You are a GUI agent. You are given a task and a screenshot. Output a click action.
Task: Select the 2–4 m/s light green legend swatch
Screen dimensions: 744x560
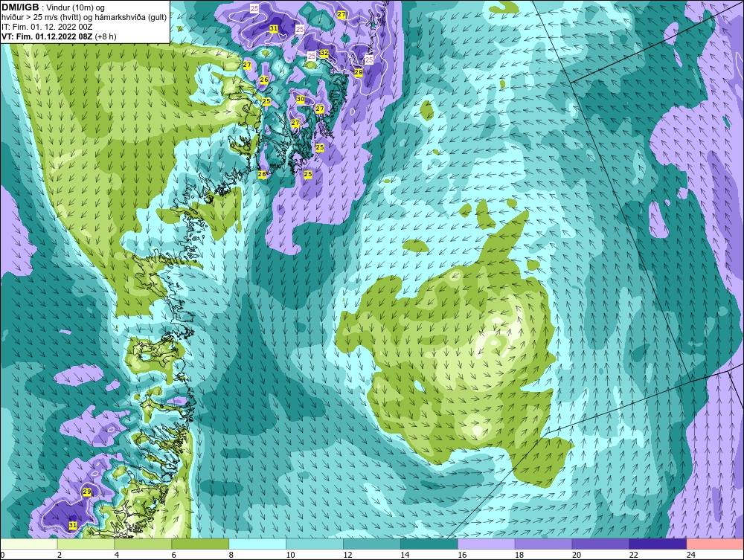coord(86,544)
